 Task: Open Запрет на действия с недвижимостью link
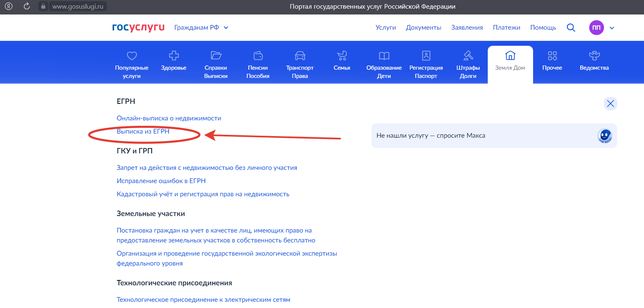pos(207,168)
